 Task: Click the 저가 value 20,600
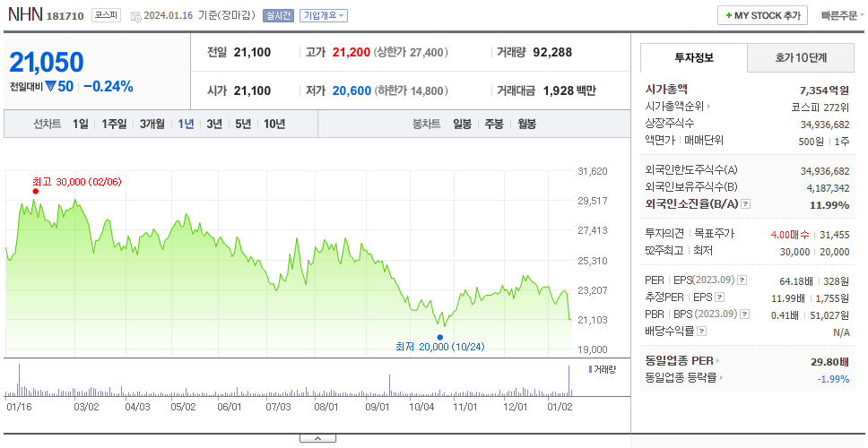352,90
